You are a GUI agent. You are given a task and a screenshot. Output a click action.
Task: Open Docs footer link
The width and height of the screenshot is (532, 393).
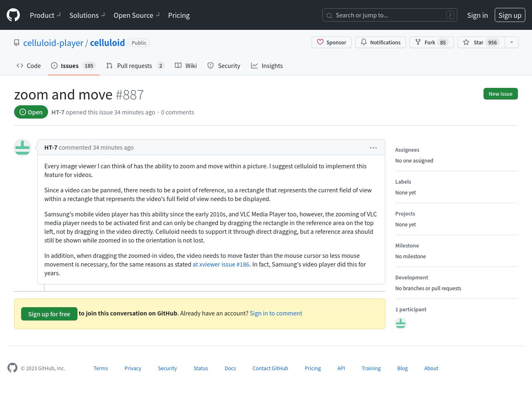pyautogui.click(x=230, y=368)
